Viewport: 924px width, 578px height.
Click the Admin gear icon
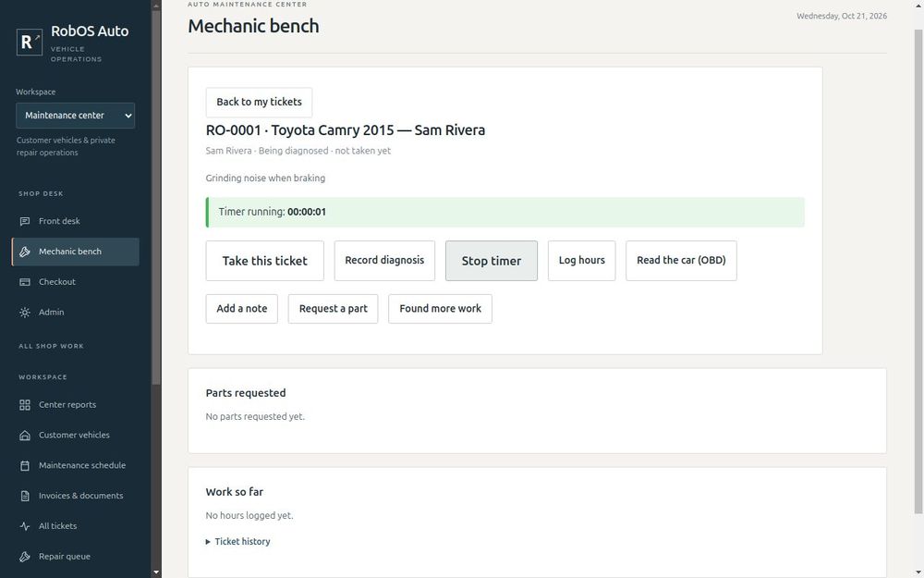coord(25,313)
